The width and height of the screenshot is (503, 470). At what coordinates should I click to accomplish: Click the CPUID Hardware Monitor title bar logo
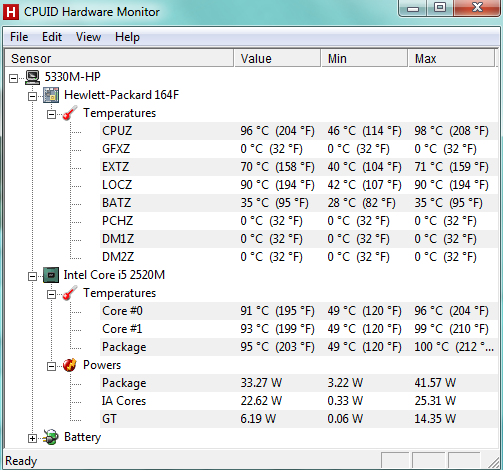11,12
